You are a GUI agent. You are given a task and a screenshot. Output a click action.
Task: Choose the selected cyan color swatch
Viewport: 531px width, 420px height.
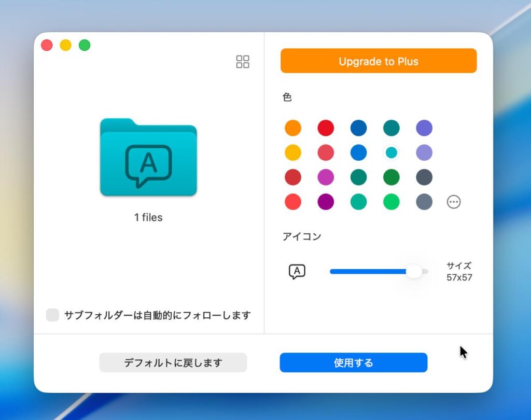pyautogui.click(x=392, y=152)
